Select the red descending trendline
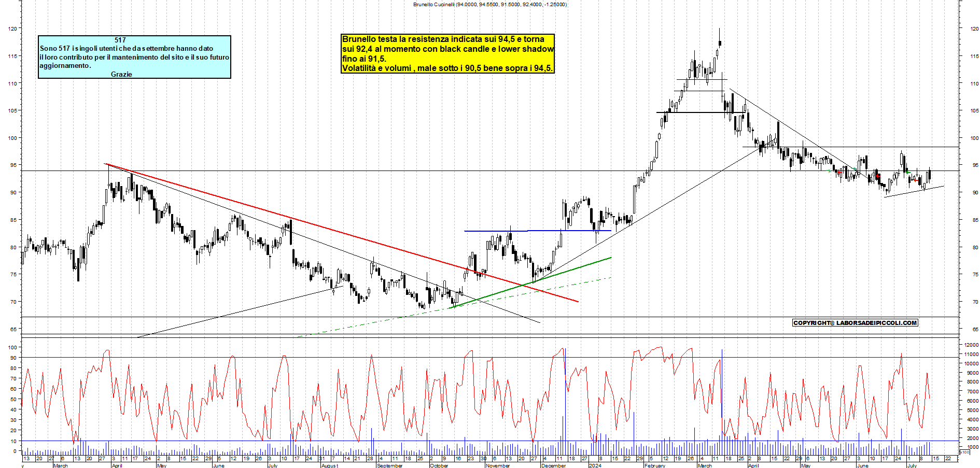Viewport: 980px width, 468px height. [x=342, y=233]
